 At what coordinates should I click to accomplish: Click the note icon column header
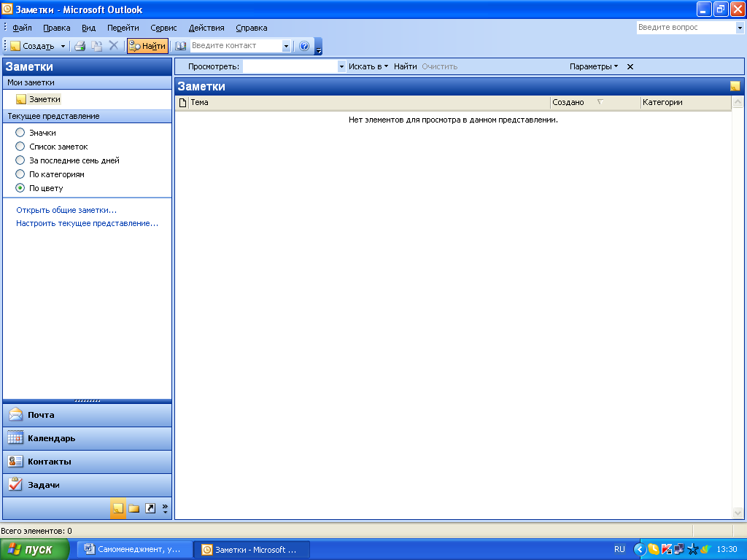pos(182,102)
